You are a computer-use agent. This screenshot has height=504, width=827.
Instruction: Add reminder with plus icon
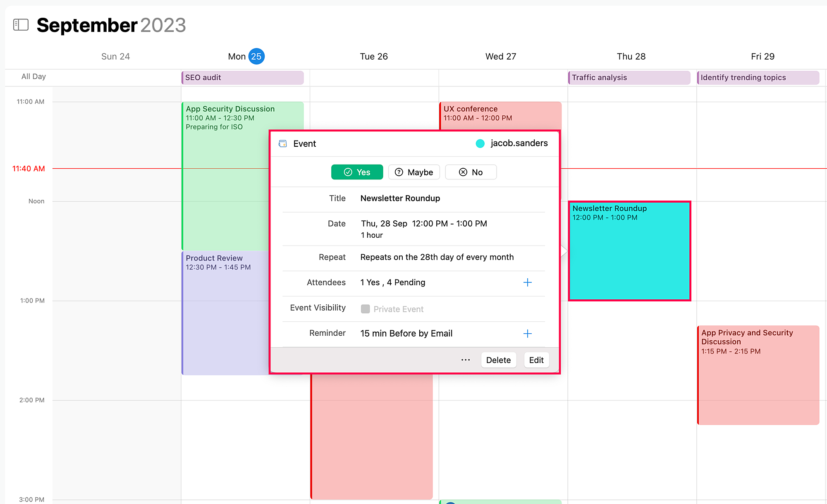coord(527,334)
